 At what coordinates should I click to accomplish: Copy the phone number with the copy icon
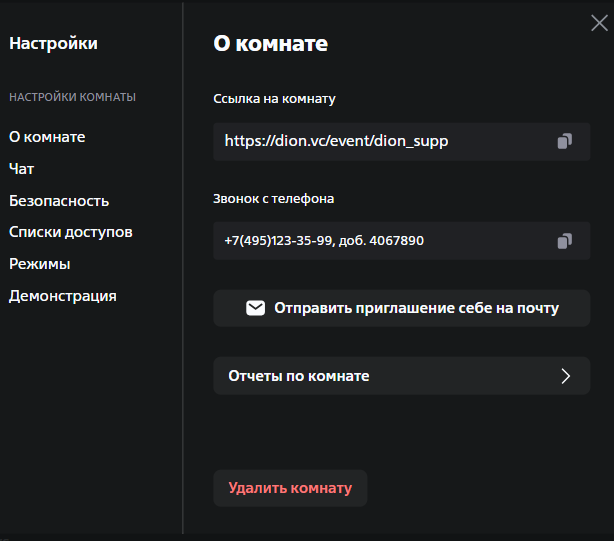coord(565,241)
